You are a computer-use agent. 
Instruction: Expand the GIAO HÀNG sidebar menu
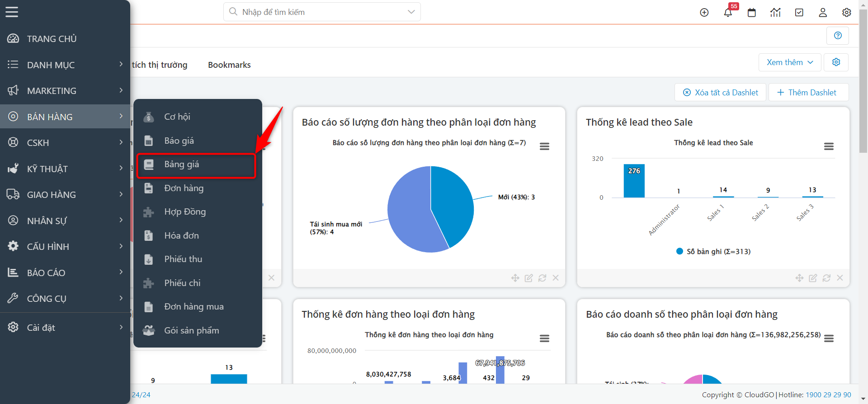coord(65,194)
